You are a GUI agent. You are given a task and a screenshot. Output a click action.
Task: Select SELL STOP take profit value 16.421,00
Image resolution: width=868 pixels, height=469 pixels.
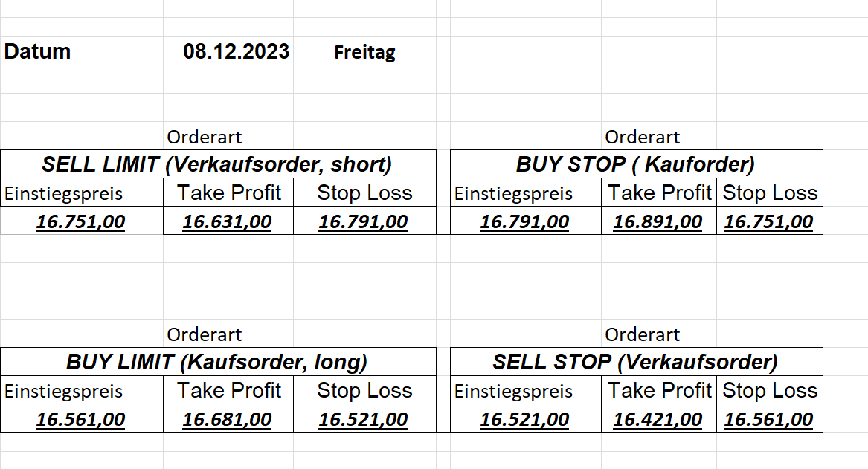[x=658, y=419]
